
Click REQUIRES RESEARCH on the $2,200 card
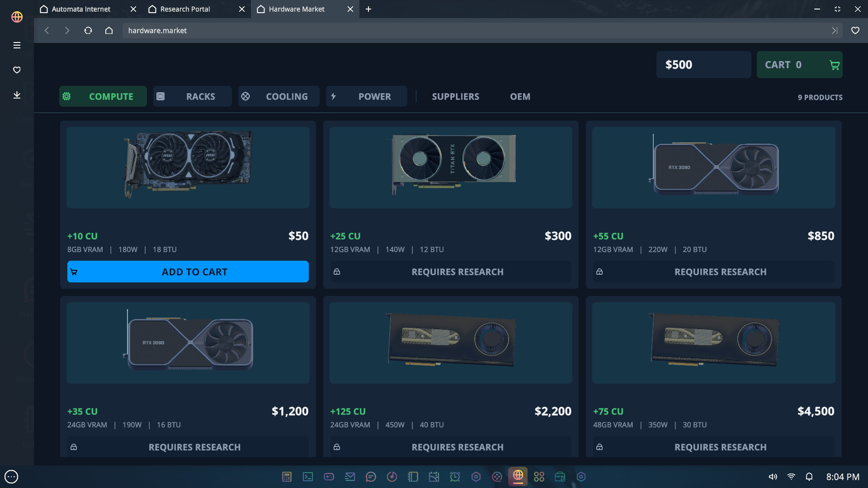pos(451,446)
